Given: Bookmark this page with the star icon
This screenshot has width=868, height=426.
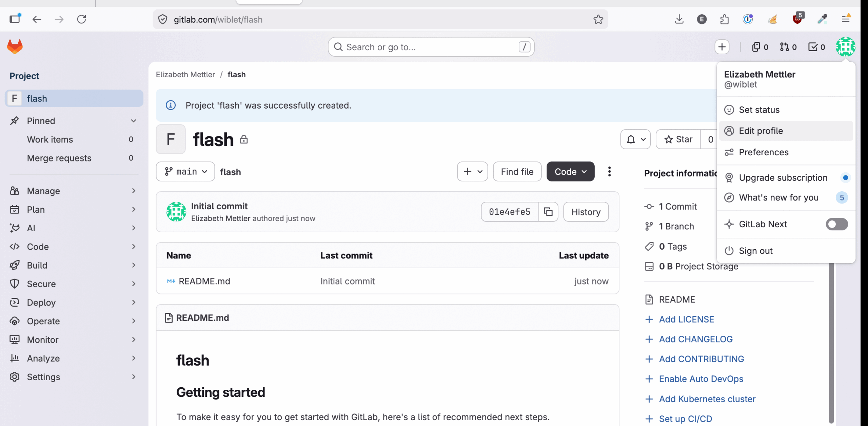Looking at the screenshot, I should (598, 19).
